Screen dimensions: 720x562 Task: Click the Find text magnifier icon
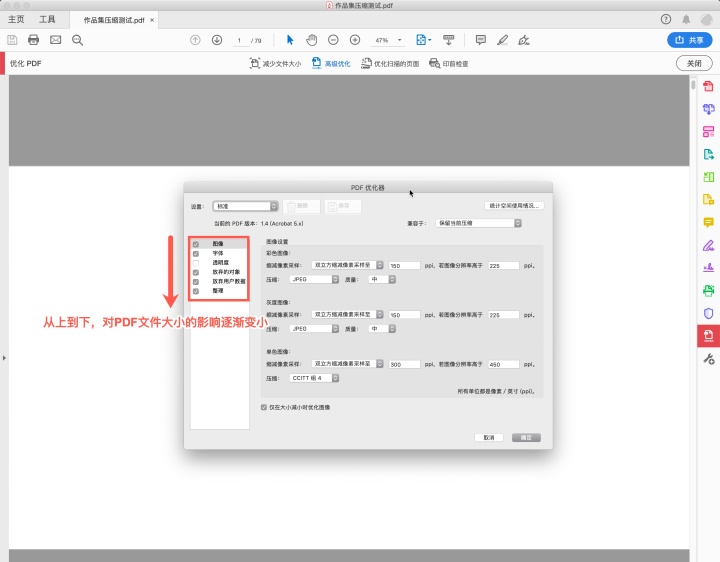coord(78,40)
